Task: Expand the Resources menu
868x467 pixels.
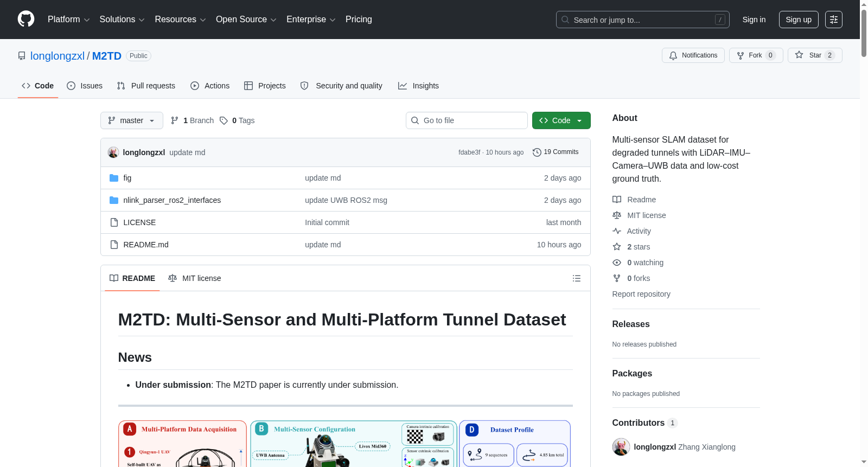Action: [x=180, y=20]
